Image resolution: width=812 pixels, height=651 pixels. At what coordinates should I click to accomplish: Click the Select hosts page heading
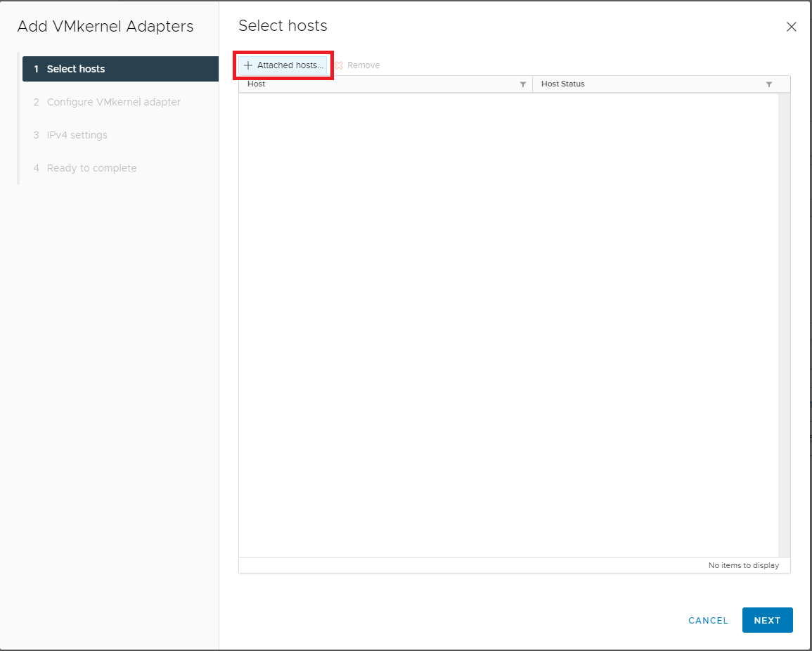[x=283, y=26]
